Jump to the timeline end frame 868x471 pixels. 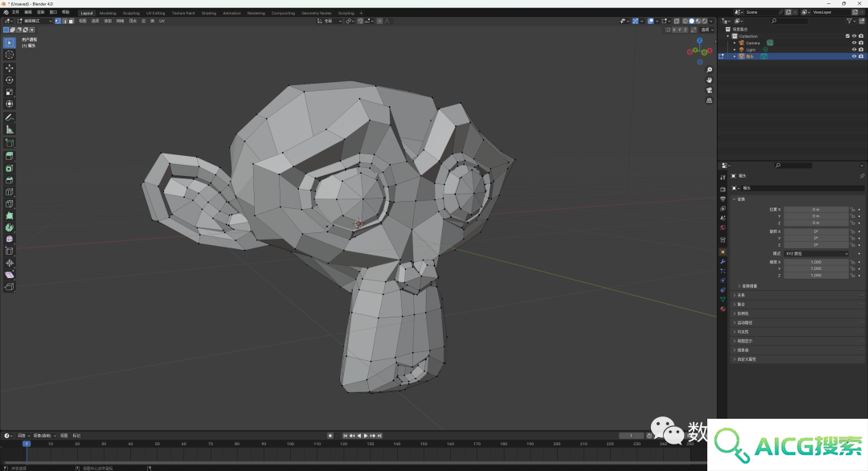pos(379,436)
